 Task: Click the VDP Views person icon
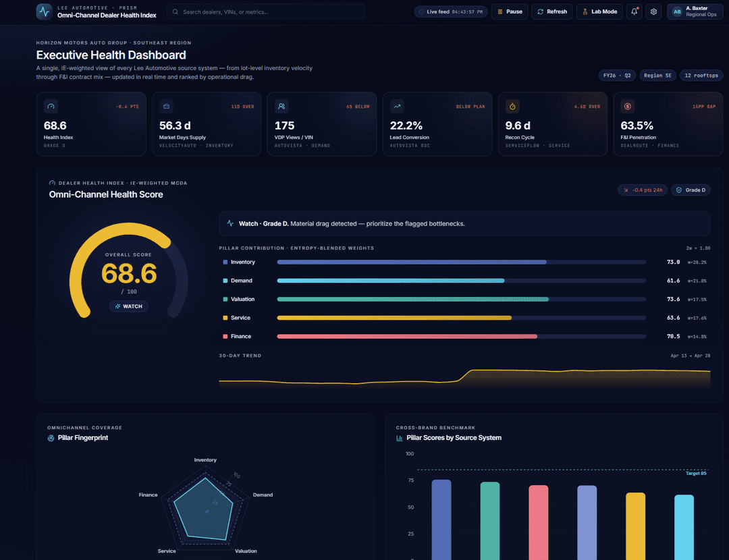coord(281,106)
